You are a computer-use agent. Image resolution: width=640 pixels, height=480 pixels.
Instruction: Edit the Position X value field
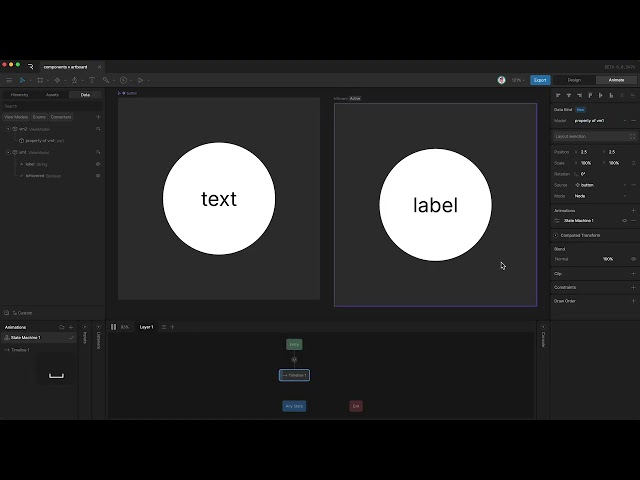click(588, 152)
